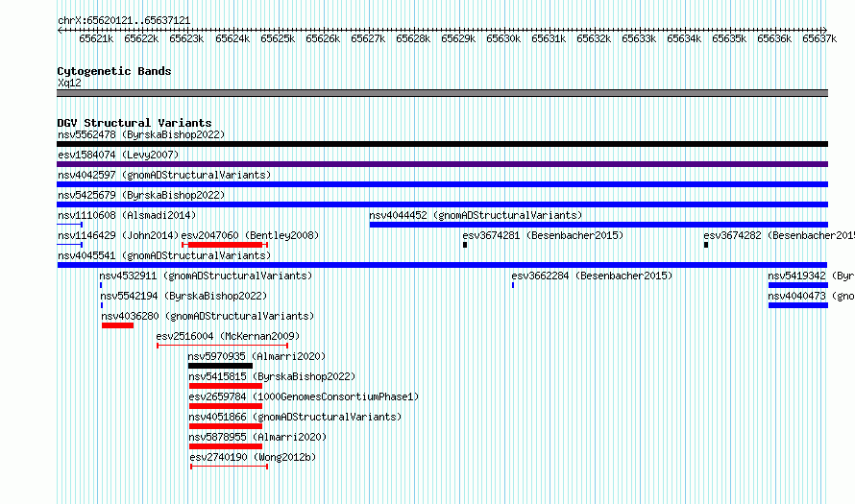Click esv3674282 (Besenbacher2015) label
Viewport: 855px width, 504px height.
click(x=779, y=235)
